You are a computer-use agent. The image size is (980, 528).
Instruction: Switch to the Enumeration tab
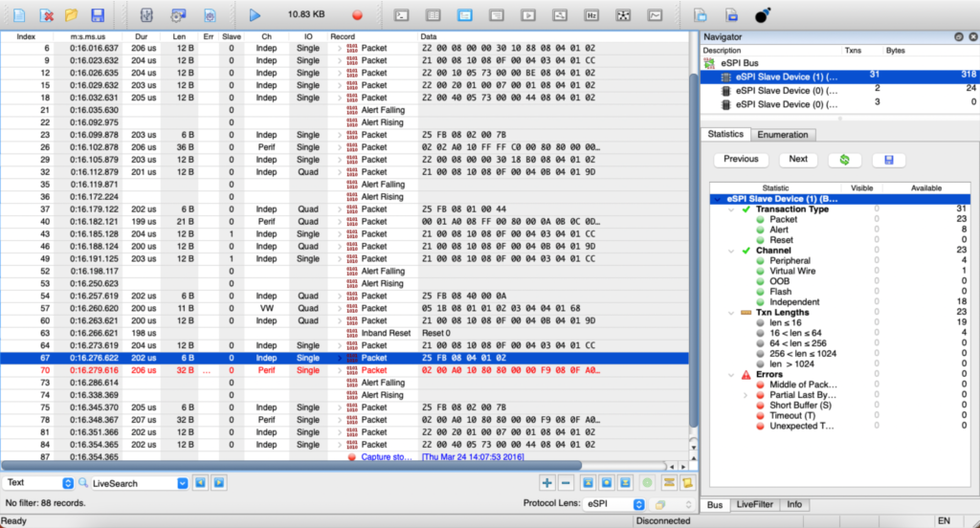point(783,135)
